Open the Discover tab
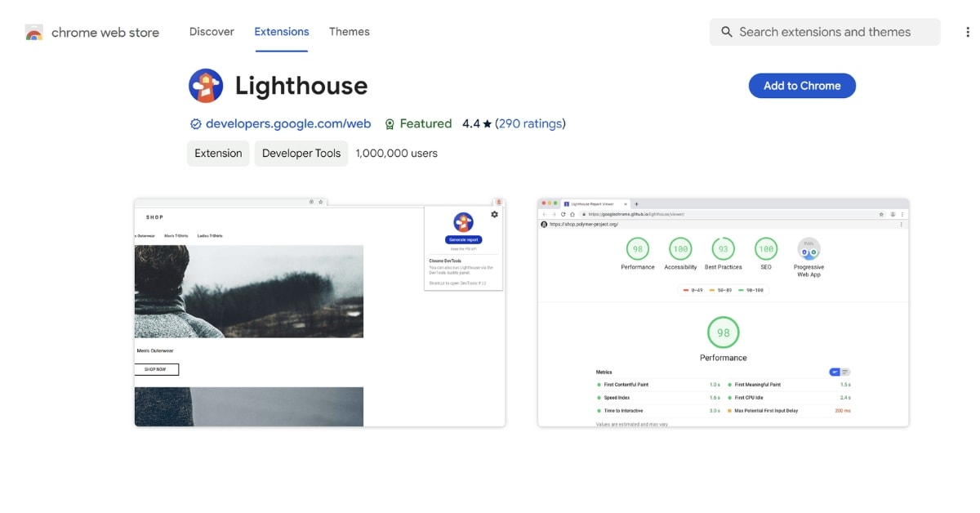The height and width of the screenshot is (513, 980). (212, 32)
